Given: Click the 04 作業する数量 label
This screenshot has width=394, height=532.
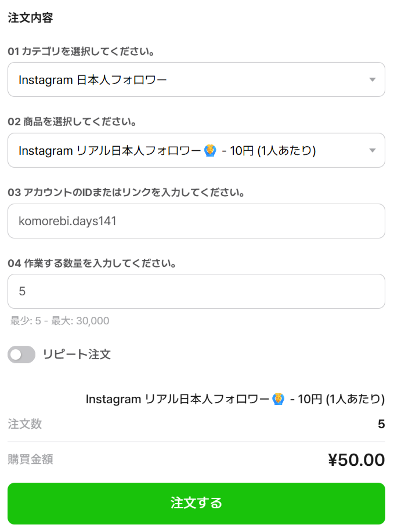Looking at the screenshot, I should 92,263.
